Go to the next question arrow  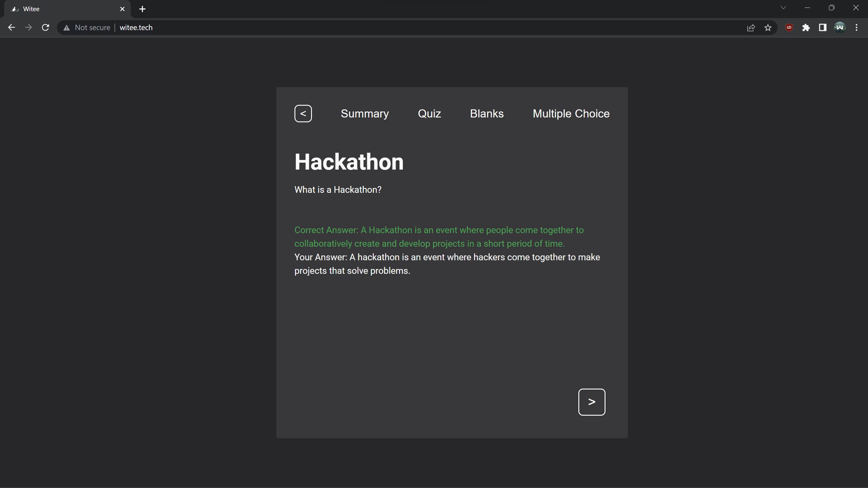point(591,402)
